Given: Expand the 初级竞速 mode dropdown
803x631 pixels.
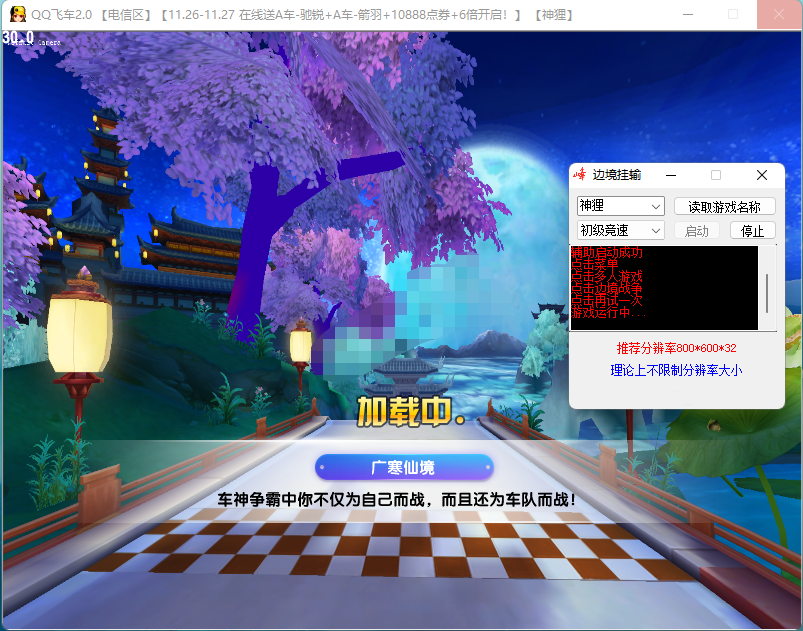Looking at the screenshot, I should coord(620,231).
